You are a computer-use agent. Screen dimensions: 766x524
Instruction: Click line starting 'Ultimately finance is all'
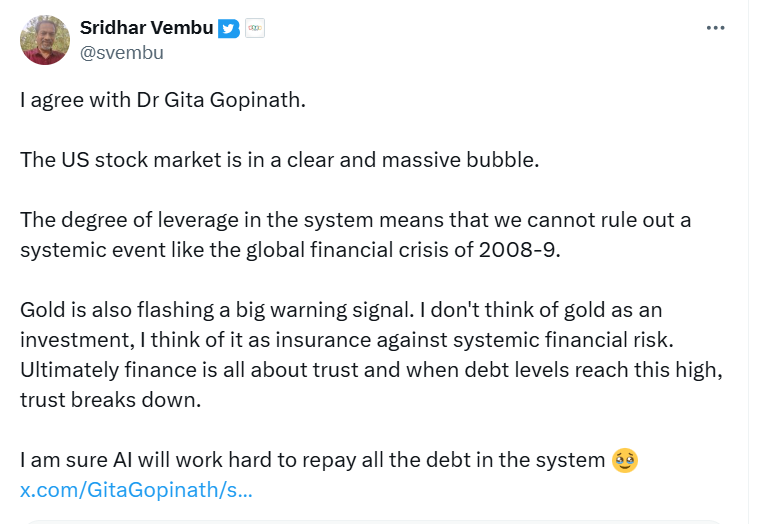[x=371, y=370]
